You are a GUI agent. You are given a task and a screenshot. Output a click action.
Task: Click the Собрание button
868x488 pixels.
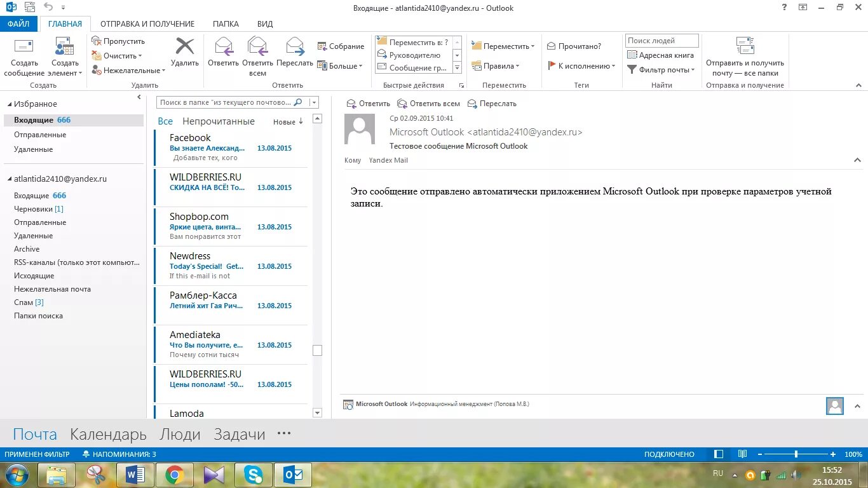[341, 46]
